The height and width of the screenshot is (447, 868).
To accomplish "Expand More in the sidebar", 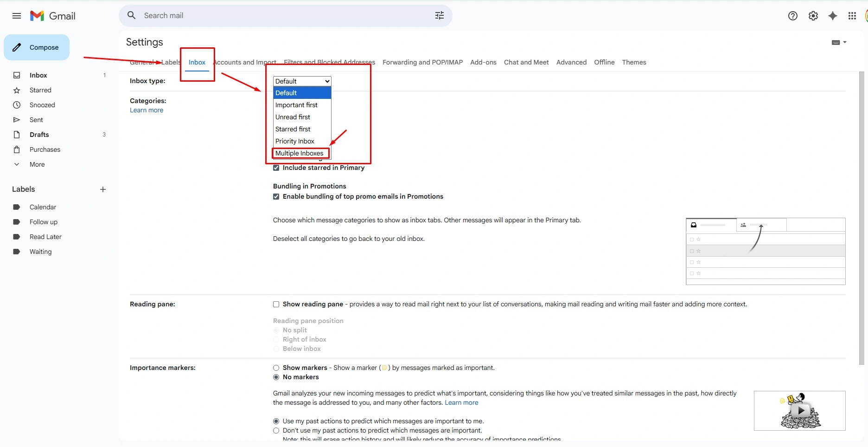I will [37, 164].
